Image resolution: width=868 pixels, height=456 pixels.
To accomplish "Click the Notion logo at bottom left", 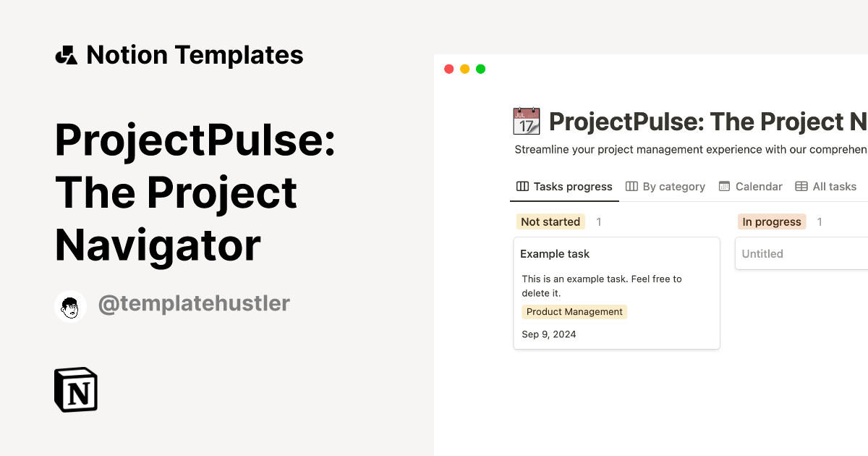I will [x=75, y=389].
